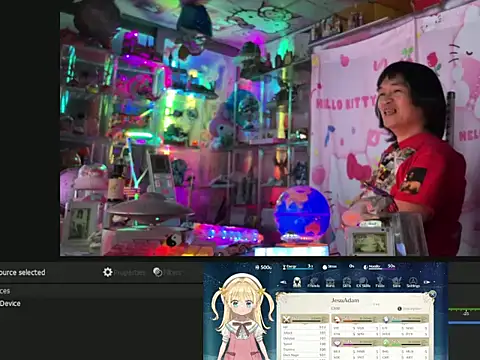Click the audio meter dB level
480x360 pixels.
(x=466, y=313)
